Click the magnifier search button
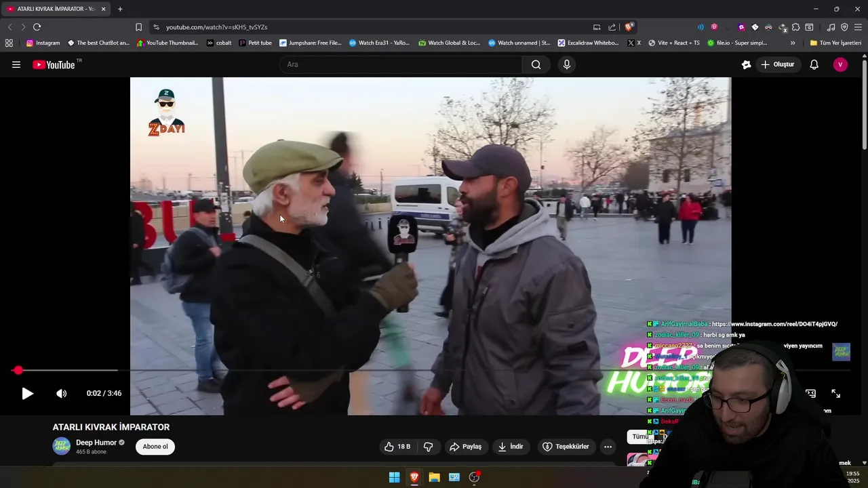The image size is (868, 488). 536,64
